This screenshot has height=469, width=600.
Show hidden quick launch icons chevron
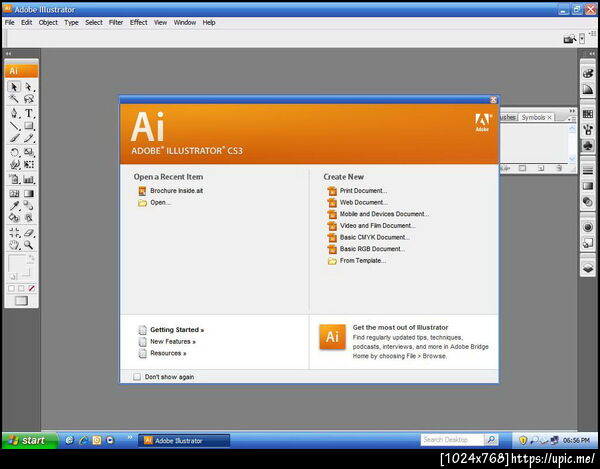pos(130,437)
